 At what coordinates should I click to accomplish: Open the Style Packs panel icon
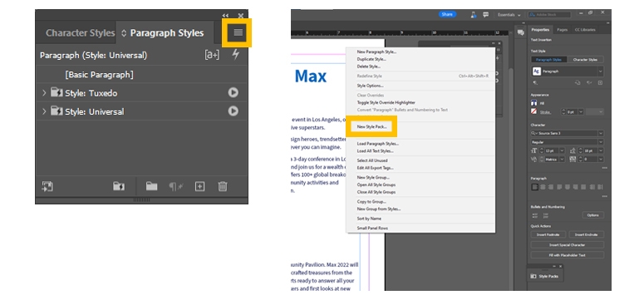[x=534, y=276]
